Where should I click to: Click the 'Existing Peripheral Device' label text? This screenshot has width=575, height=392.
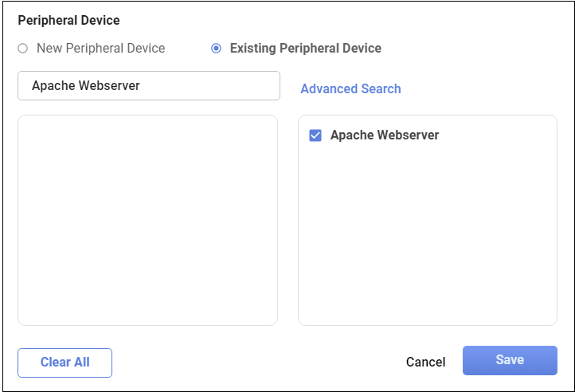306,49
